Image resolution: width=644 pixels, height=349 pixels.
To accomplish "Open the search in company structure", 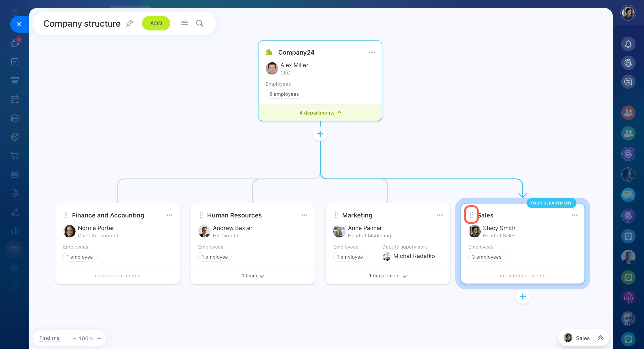I will click(199, 23).
